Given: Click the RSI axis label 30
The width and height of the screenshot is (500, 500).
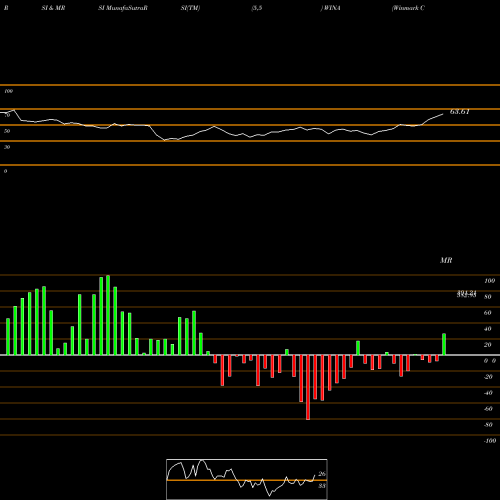Looking at the screenshot, I should [x=7, y=147].
